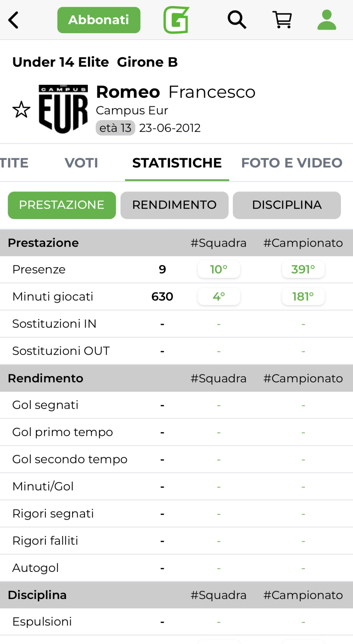Show the Disciplina statistics filter
The height and width of the screenshot is (644, 353).
click(287, 205)
